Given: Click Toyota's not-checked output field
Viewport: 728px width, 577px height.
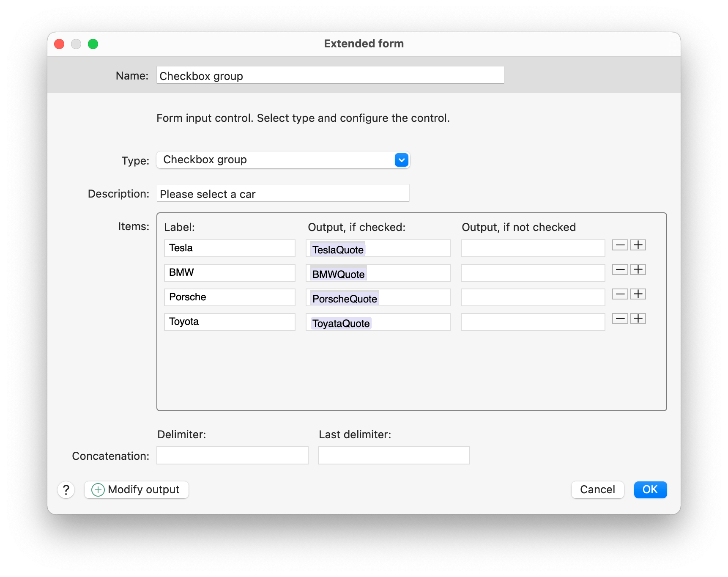Looking at the screenshot, I should click(533, 322).
